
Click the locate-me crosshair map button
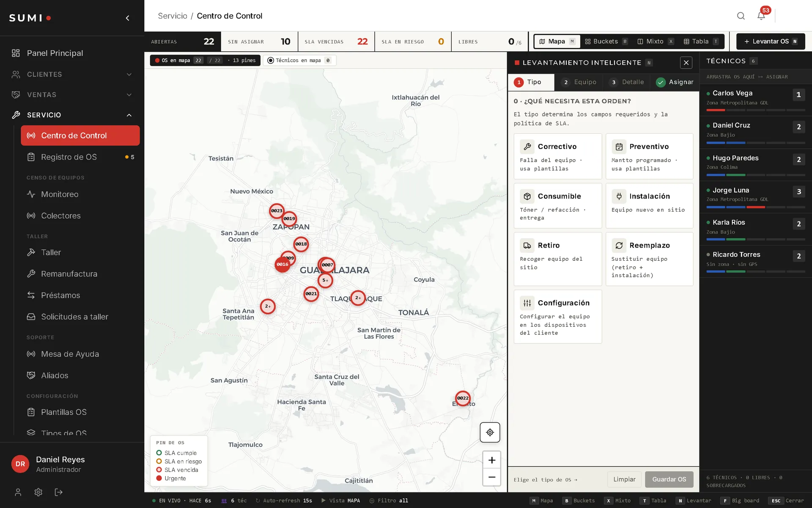tap(490, 432)
